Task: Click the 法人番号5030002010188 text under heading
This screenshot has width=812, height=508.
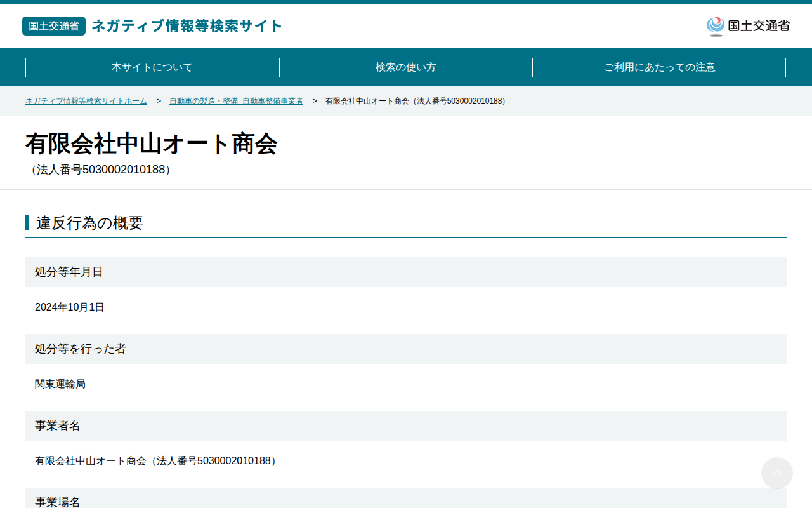Action: (101, 170)
